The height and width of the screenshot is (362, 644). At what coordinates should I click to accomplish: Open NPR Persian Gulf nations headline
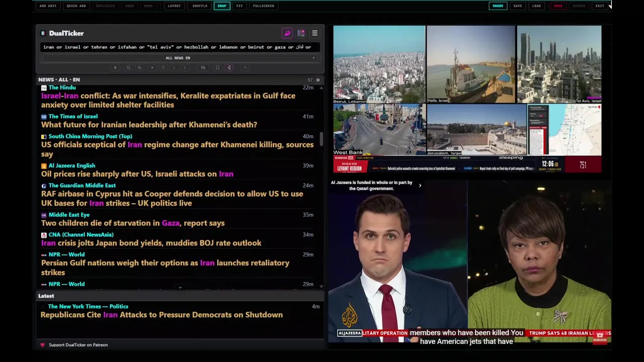pos(165,267)
